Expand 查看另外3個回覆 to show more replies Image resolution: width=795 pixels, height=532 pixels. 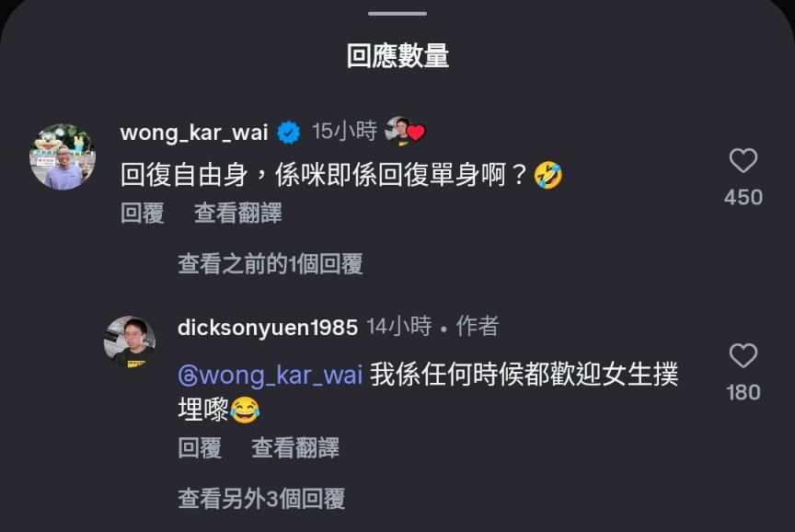coord(261,499)
